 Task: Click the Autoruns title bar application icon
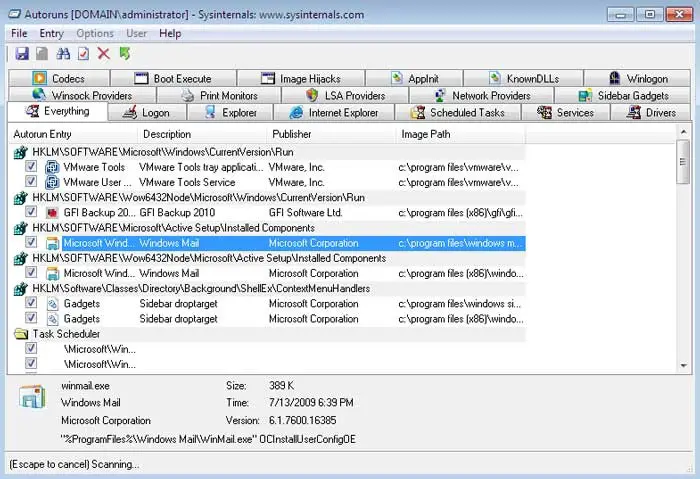tap(14, 14)
